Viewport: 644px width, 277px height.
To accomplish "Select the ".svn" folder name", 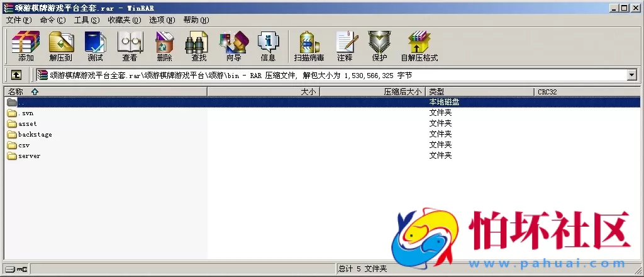I will [26, 113].
